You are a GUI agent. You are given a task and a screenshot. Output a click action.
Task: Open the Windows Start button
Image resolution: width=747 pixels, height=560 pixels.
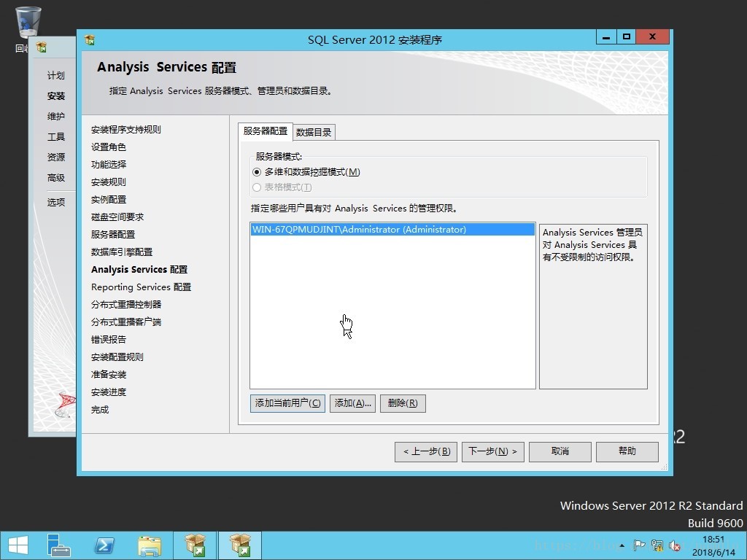18,545
